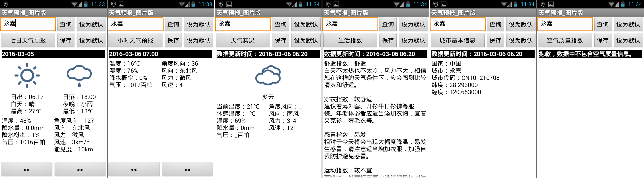The image size is (644, 178).
Task: Click 保存 next to 七日天气预报
Action: point(66,40)
